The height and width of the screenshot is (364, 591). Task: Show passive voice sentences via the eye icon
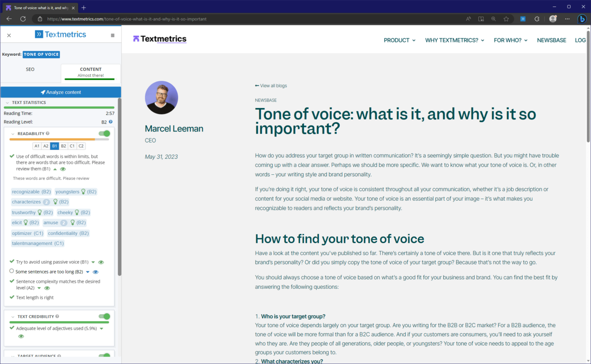coord(101,262)
